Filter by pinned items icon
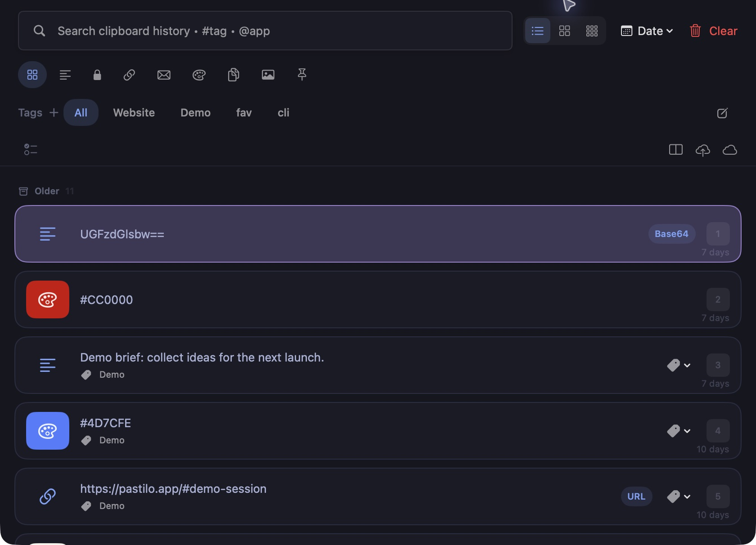This screenshot has width=756, height=545. click(x=302, y=75)
